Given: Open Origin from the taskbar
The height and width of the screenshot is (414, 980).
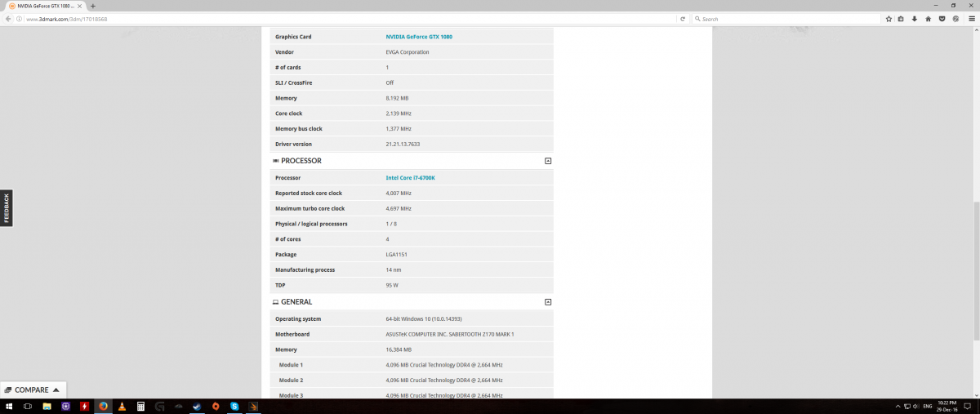Looking at the screenshot, I should (x=216, y=407).
